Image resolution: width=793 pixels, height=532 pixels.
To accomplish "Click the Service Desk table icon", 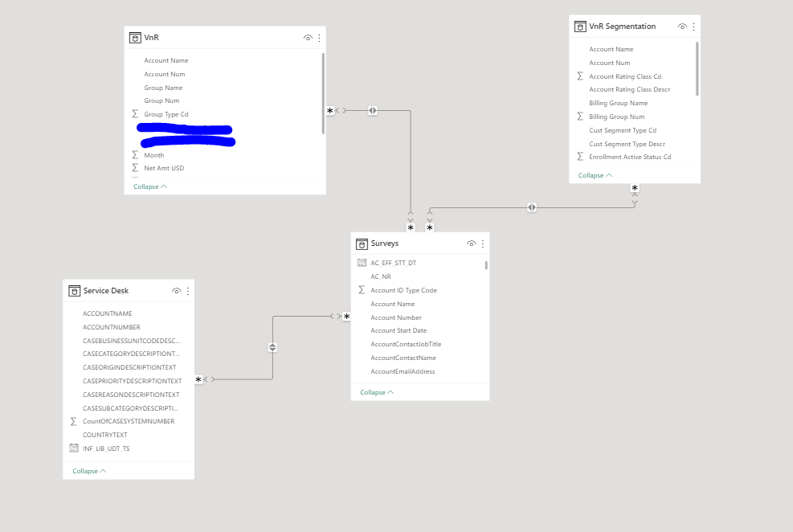I will (75, 291).
